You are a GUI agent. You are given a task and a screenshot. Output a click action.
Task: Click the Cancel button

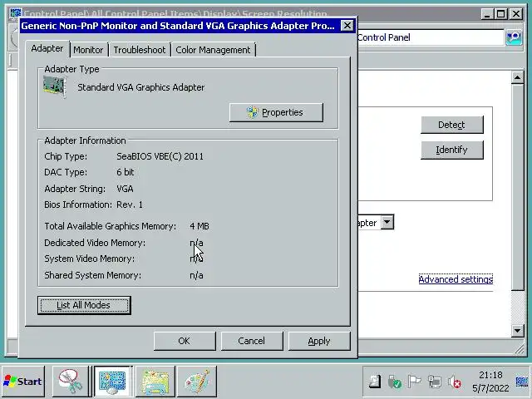251,341
